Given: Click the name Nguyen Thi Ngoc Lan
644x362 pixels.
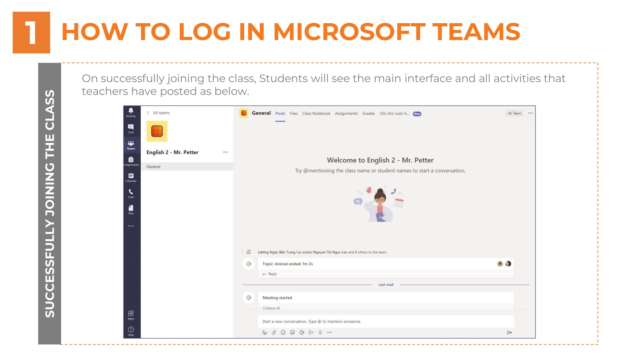Looking at the screenshot, I should coord(330,252).
